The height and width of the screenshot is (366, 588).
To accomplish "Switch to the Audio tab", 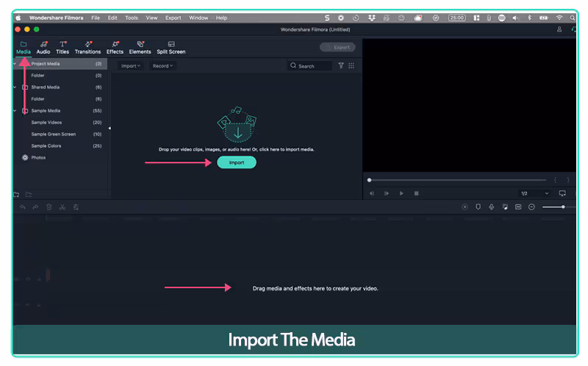I will 43,48.
